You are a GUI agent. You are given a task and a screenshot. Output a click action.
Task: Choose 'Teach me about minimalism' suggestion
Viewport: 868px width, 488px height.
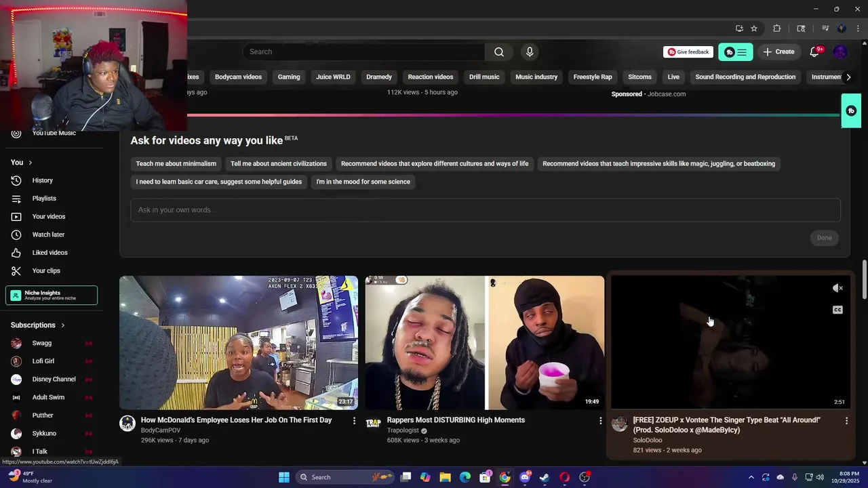click(176, 164)
